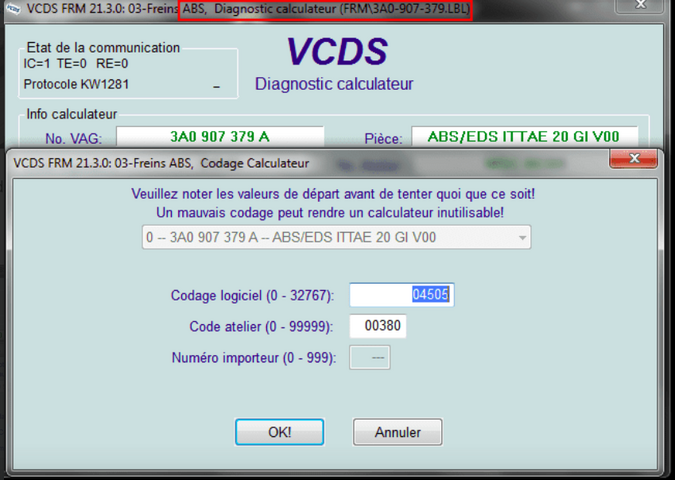Click the Numéro importeur (0 - 999) label
This screenshot has height=480, width=675.
(x=254, y=358)
